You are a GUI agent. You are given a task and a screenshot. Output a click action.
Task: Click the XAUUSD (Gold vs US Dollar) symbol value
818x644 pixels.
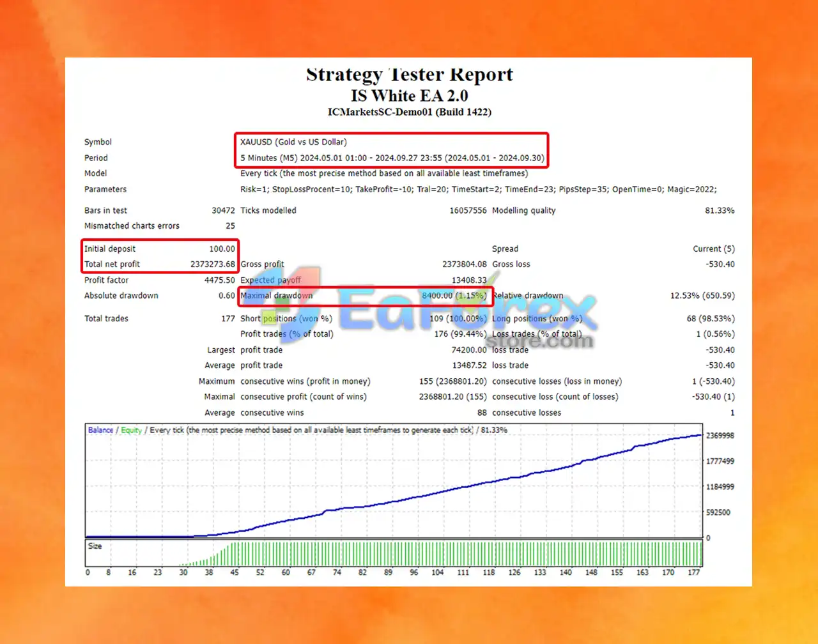[x=294, y=142]
